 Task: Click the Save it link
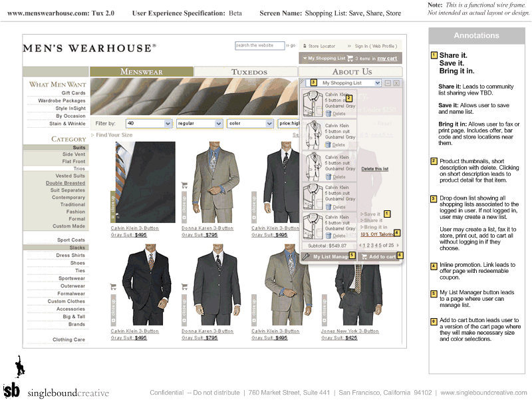click(x=372, y=214)
